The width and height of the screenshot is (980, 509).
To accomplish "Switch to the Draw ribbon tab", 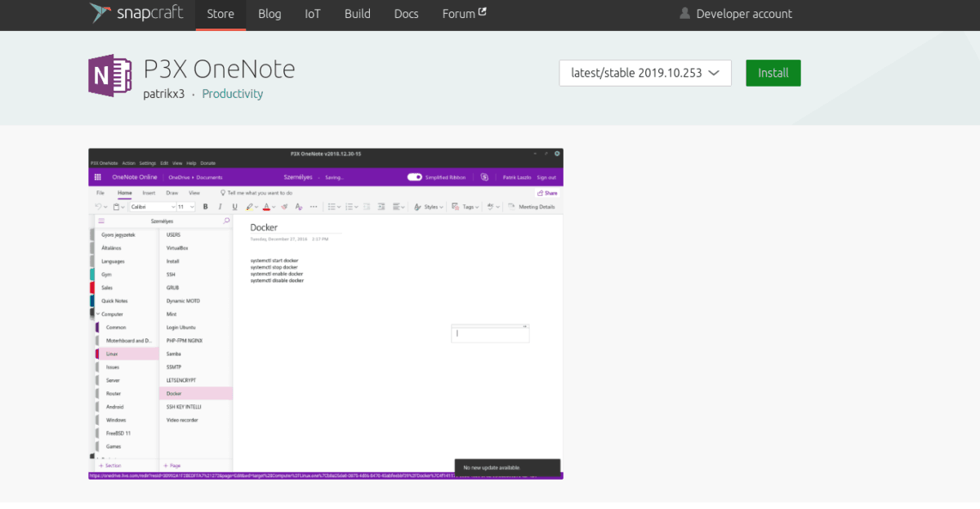I will 171,193.
